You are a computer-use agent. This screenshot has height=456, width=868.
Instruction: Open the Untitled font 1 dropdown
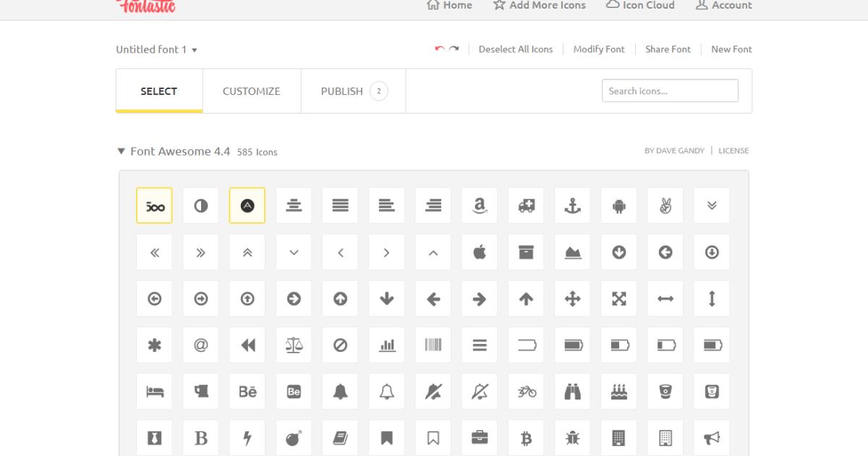[157, 49]
